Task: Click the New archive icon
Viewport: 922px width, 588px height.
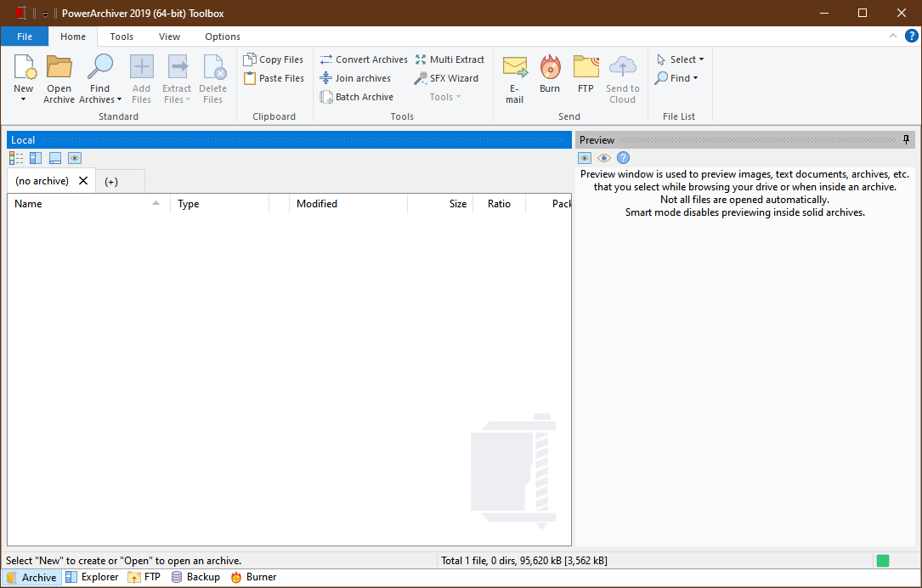Action: click(25, 67)
